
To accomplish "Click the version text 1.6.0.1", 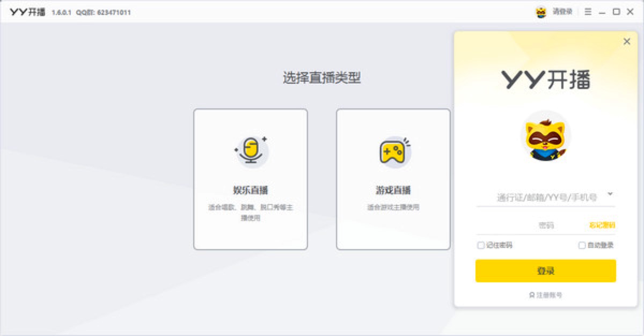I will pyautogui.click(x=61, y=12).
